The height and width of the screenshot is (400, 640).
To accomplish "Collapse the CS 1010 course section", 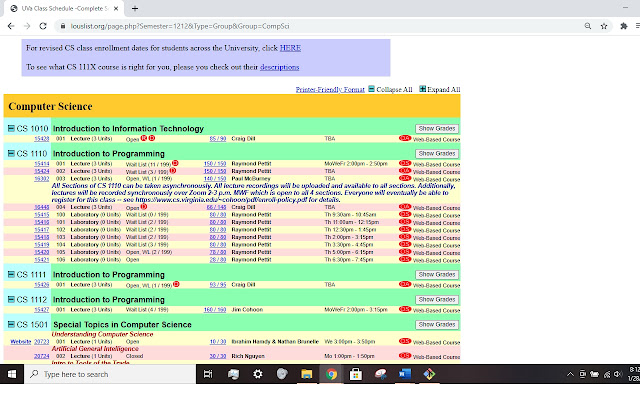I will pos(11,129).
